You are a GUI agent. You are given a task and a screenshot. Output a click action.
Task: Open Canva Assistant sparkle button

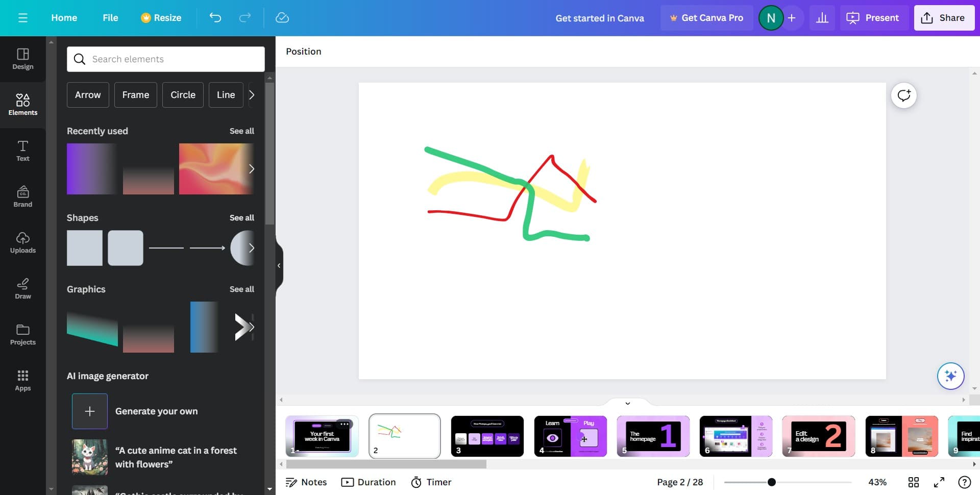[950, 376]
